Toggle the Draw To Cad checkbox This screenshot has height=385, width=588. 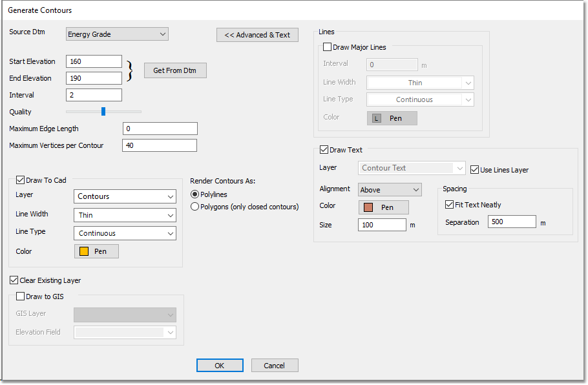pyautogui.click(x=20, y=180)
